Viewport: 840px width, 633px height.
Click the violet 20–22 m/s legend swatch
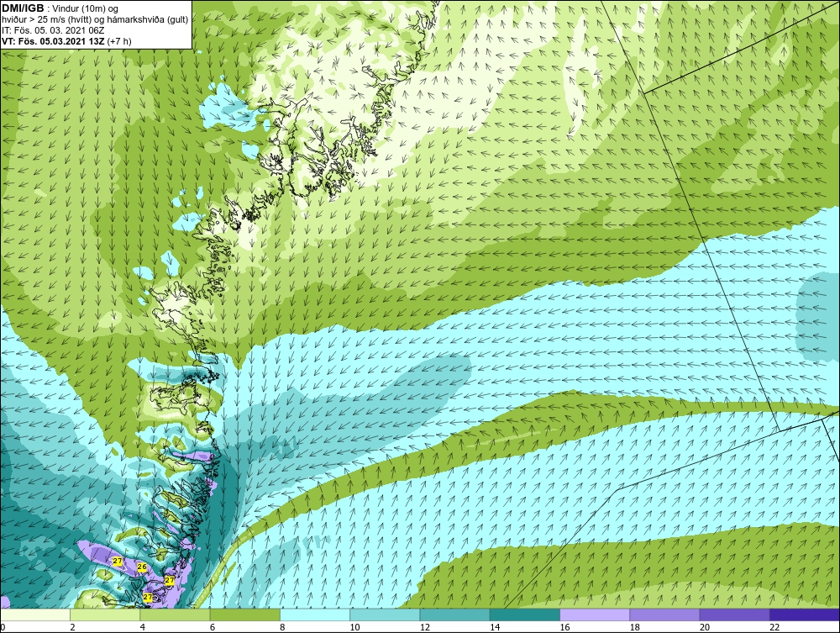click(x=735, y=615)
